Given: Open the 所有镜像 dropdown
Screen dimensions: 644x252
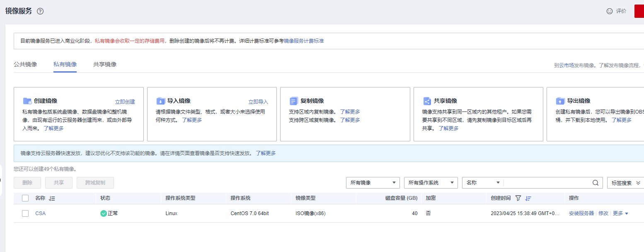Looking at the screenshot, I should (373, 182).
